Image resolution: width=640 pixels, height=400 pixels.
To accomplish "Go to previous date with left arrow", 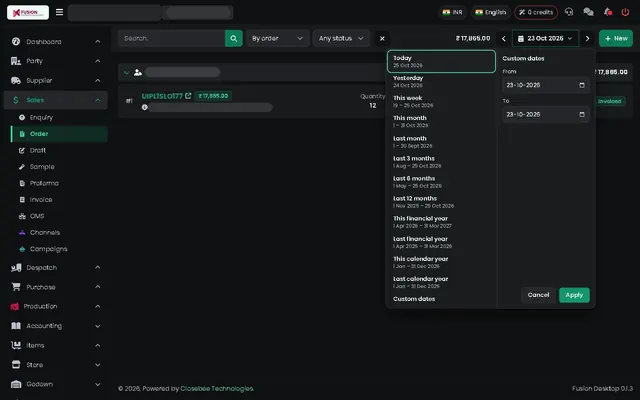I will 504,38.
